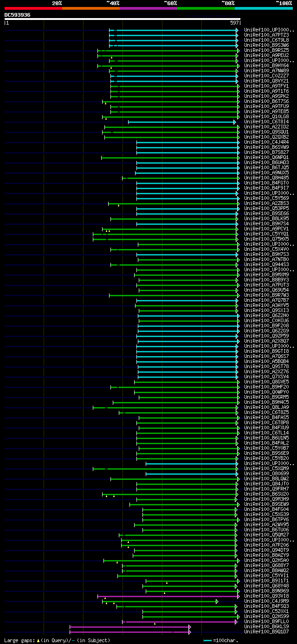Select hit label UniRef100_Q0WPY0
297x644 pixels.
(x=267, y=392)
